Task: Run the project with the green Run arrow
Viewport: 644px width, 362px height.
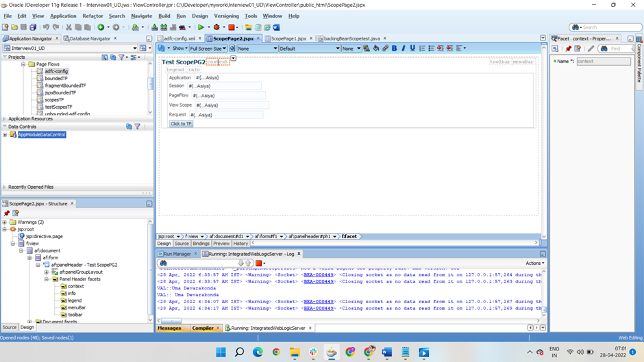Action: 201,27
